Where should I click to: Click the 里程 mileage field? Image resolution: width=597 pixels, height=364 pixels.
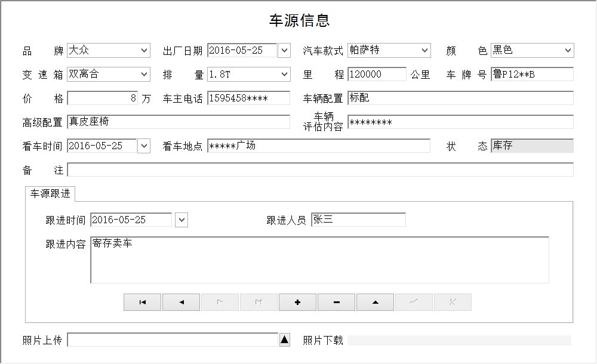pyautogui.click(x=377, y=74)
